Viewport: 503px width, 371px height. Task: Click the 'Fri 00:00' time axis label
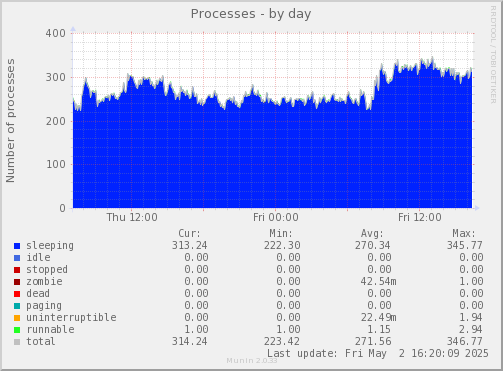point(276,217)
